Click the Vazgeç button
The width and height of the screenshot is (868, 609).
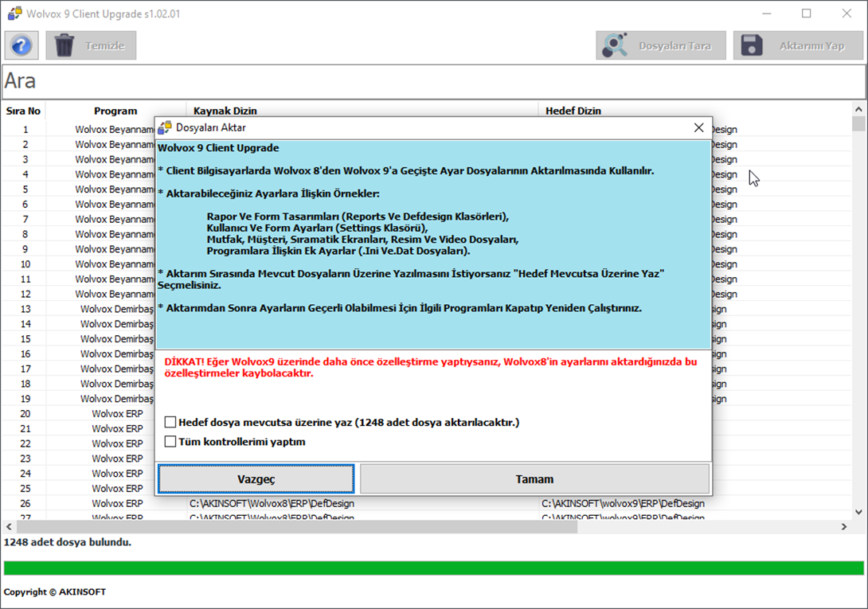[x=256, y=479]
